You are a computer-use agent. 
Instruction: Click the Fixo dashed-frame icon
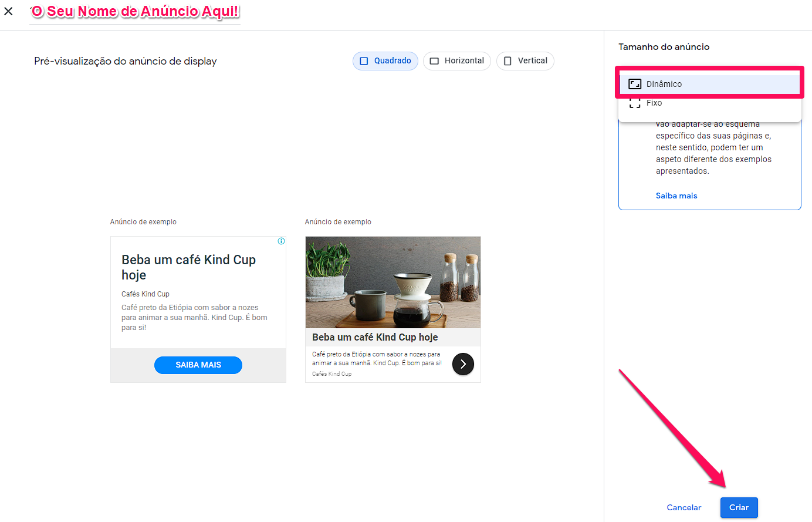pos(635,103)
